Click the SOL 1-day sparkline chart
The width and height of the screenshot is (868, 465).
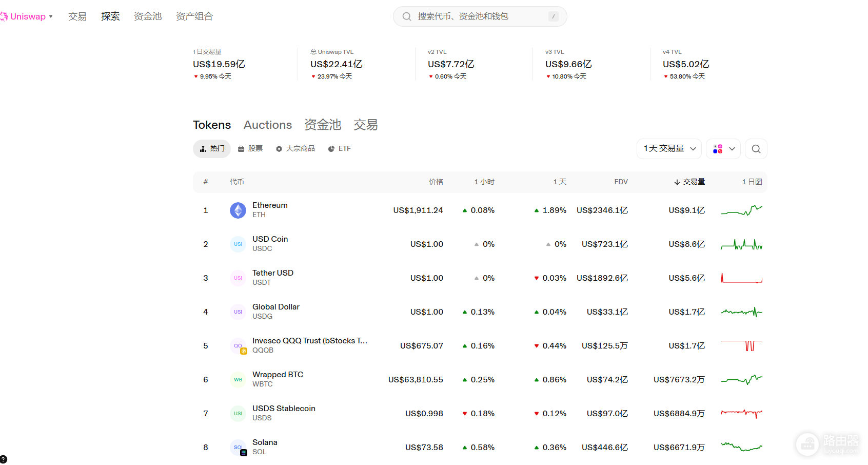742,448
